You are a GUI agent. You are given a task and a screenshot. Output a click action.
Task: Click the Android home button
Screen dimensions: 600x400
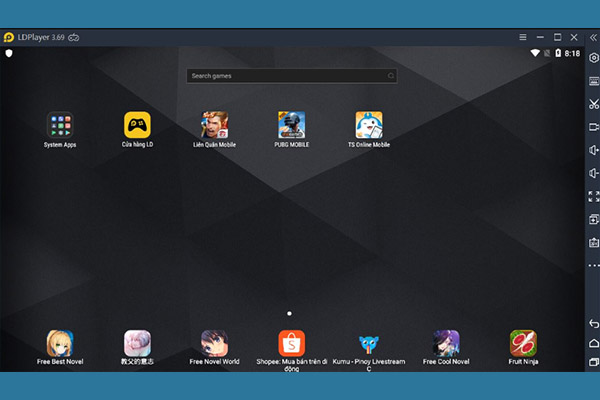[593, 343]
